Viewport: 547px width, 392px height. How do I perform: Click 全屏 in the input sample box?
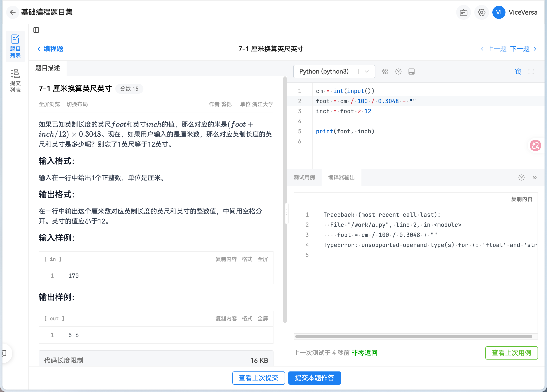click(x=263, y=259)
